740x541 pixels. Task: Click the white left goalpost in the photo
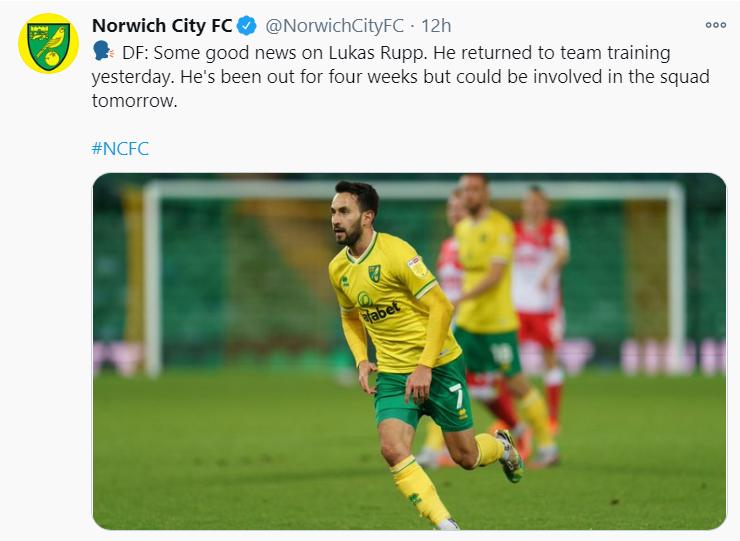click(152, 279)
